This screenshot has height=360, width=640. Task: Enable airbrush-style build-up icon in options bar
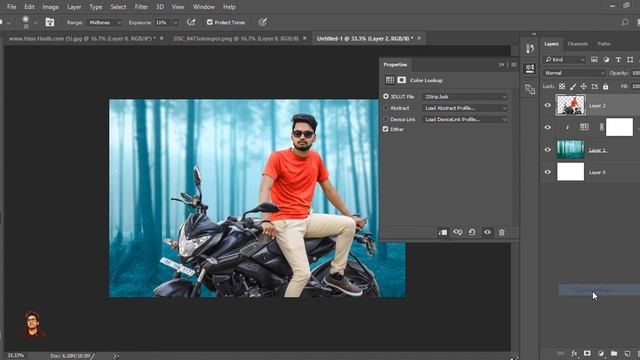coord(191,22)
